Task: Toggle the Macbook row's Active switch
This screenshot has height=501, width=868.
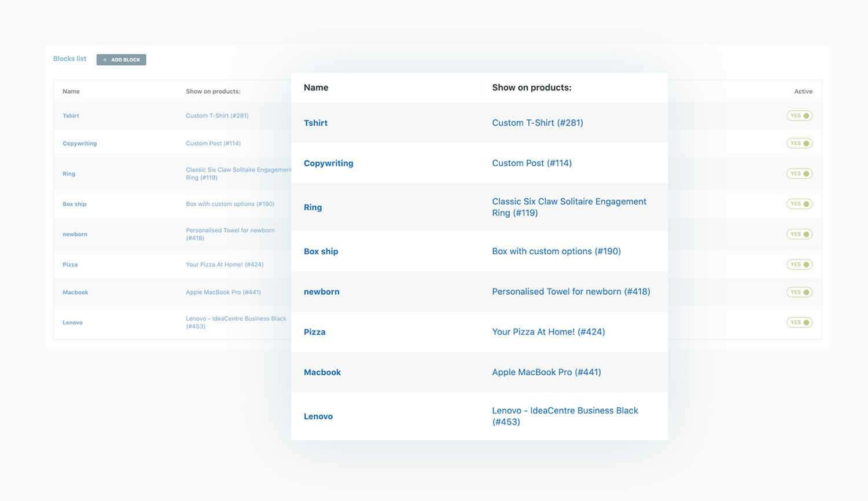Action: (x=799, y=292)
